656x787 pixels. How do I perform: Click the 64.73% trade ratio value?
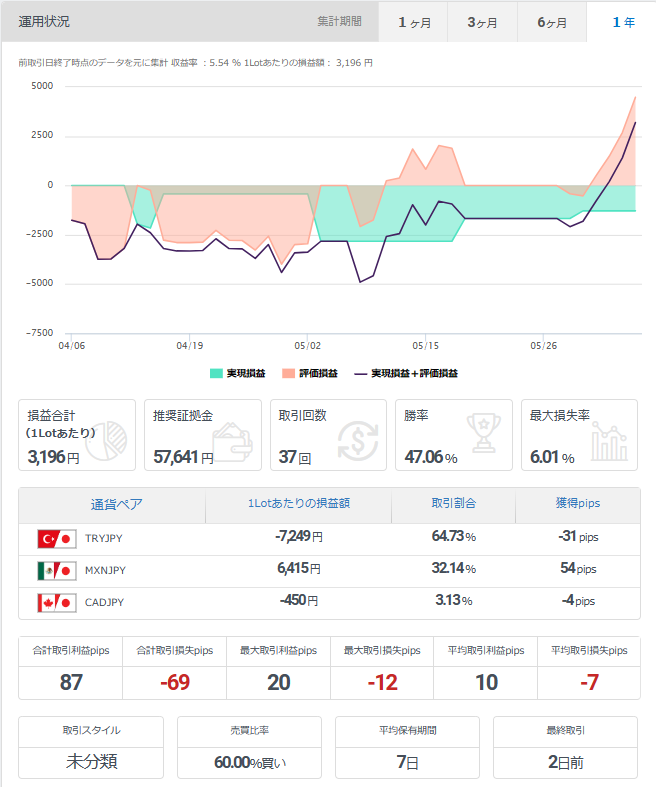pos(454,537)
